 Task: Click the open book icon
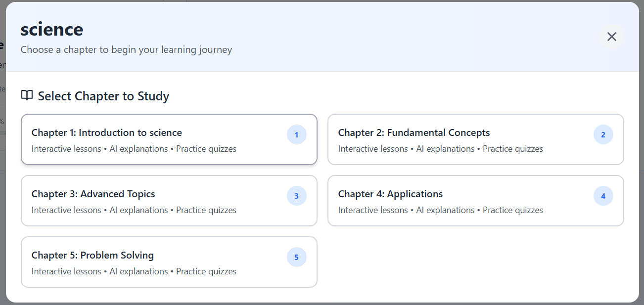[x=27, y=95]
